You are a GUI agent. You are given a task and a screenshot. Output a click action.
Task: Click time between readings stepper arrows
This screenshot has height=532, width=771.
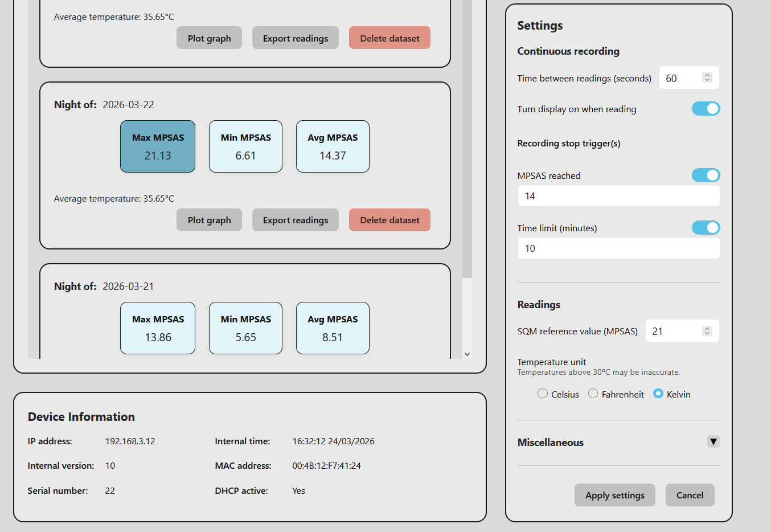click(x=707, y=77)
